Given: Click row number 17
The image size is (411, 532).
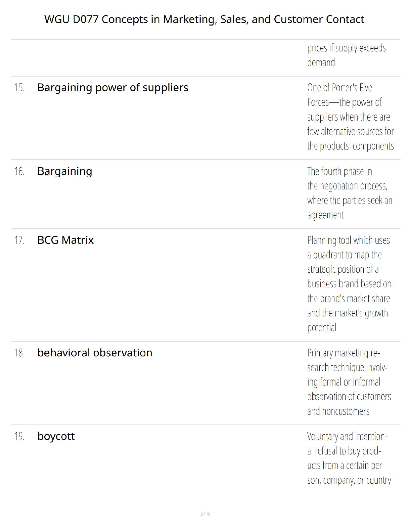Looking at the screenshot, I should point(19,240).
